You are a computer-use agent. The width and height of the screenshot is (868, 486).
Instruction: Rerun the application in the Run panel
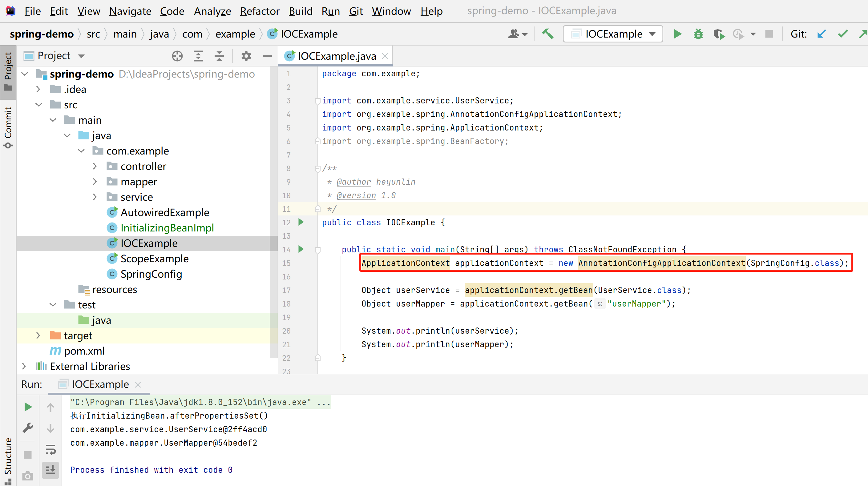[28, 407]
